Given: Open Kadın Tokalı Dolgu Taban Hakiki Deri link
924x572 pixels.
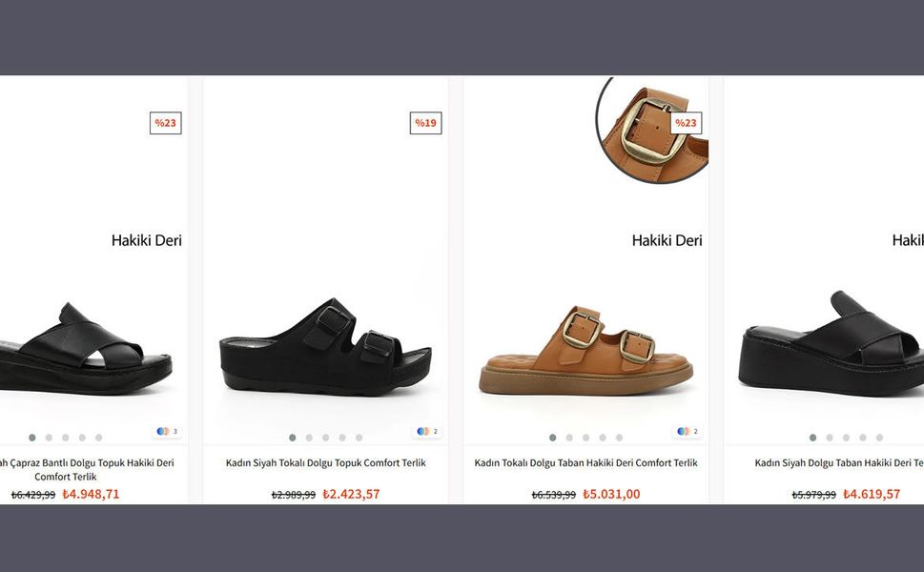Looking at the screenshot, I should click(x=585, y=463).
